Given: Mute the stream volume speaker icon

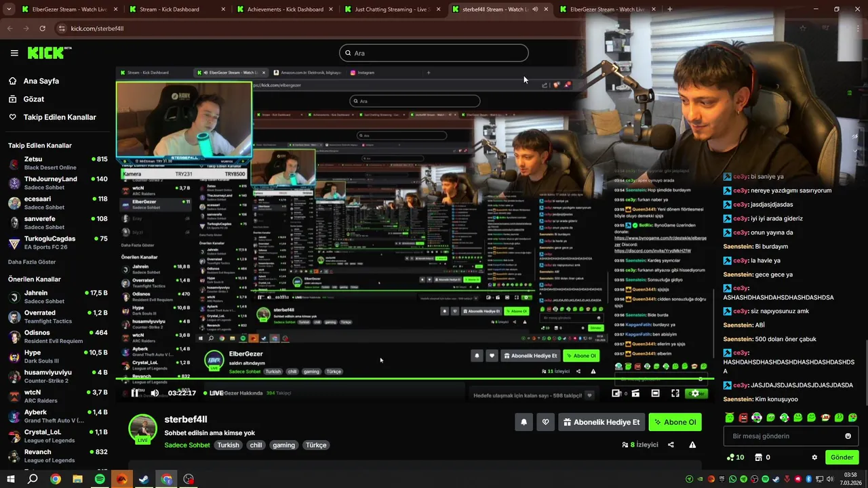Looking at the screenshot, I should click(155, 393).
